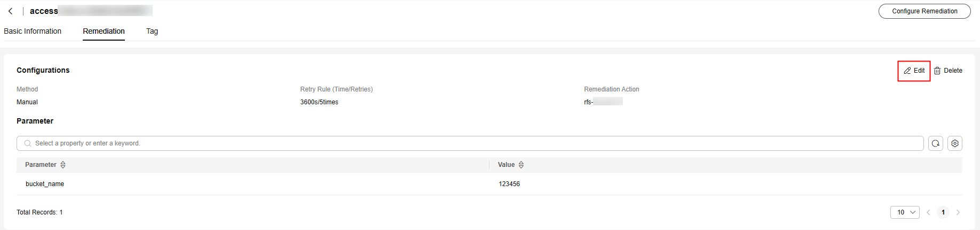
Task: Click the back arrow icon
Action: click(11, 11)
